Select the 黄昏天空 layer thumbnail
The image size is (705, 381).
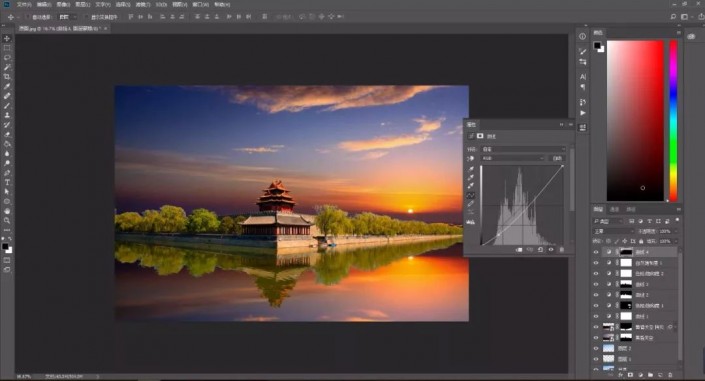point(608,338)
